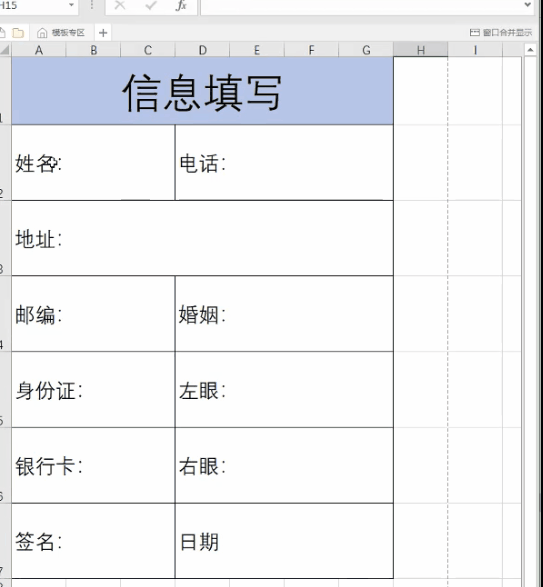Select the 信息填写 title cell
The width and height of the screenshot is (543, 587).
tap(202, 91)
